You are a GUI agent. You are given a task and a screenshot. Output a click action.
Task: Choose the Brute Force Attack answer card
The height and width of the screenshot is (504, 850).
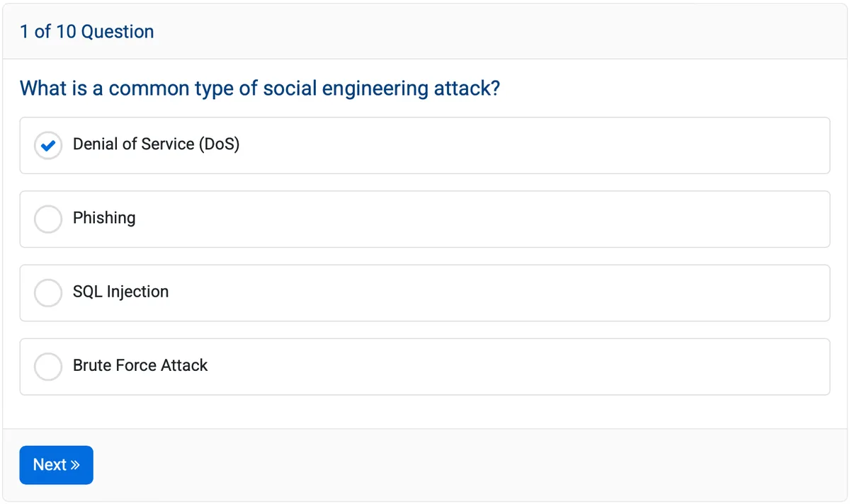click(425, 366)
